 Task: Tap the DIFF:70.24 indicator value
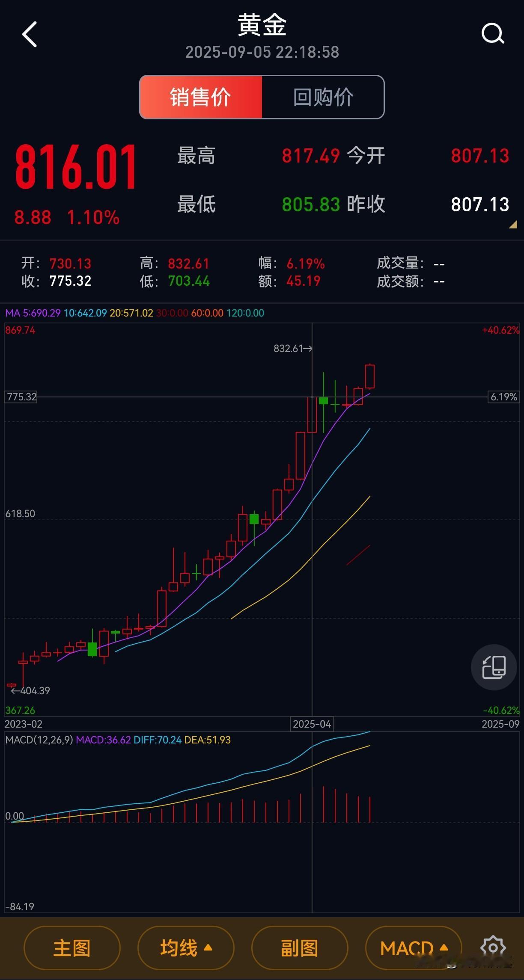[158, 740]
